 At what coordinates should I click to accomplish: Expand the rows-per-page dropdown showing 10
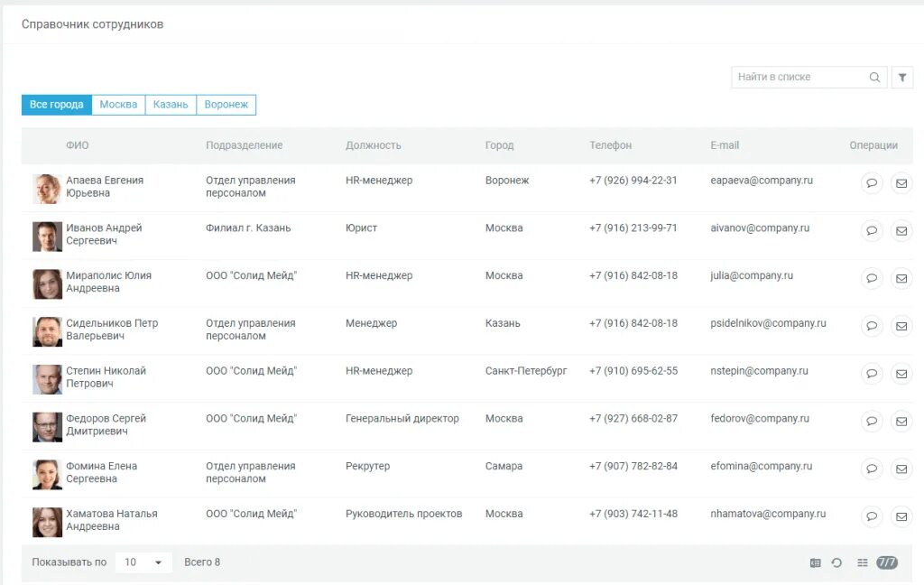143,562
